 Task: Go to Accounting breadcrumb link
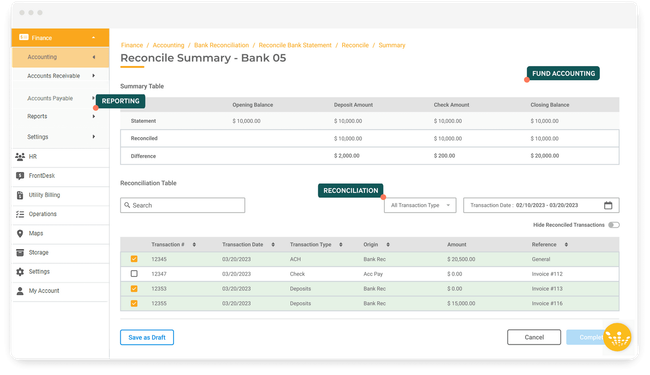168,45
